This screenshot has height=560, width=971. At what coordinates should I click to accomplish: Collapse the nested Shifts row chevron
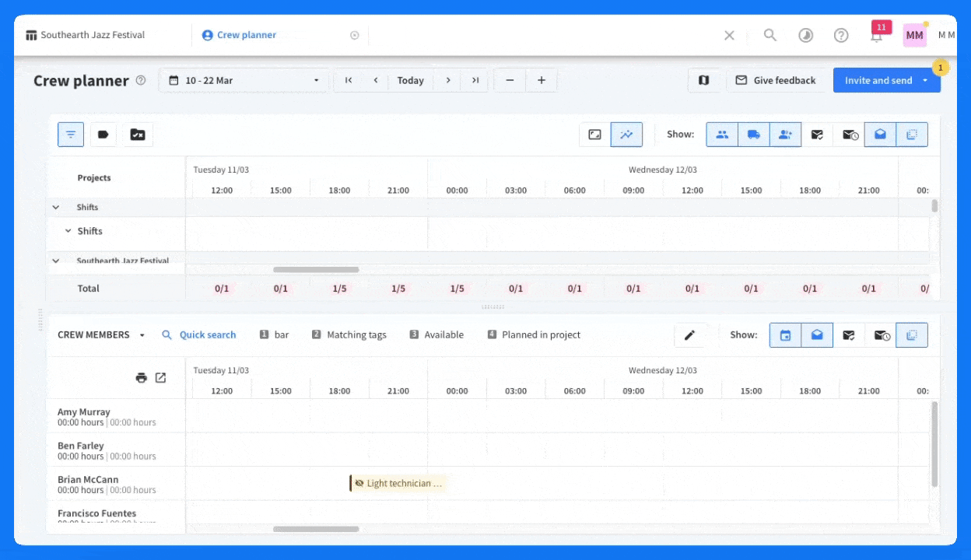[68, 231]
